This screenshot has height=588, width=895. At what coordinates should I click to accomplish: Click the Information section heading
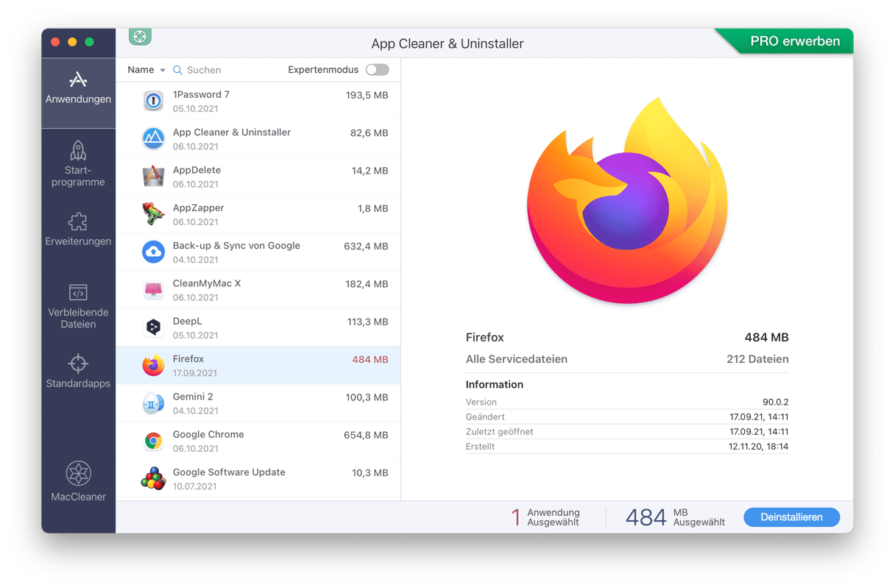pyautogui.click(x=495, y=385)
